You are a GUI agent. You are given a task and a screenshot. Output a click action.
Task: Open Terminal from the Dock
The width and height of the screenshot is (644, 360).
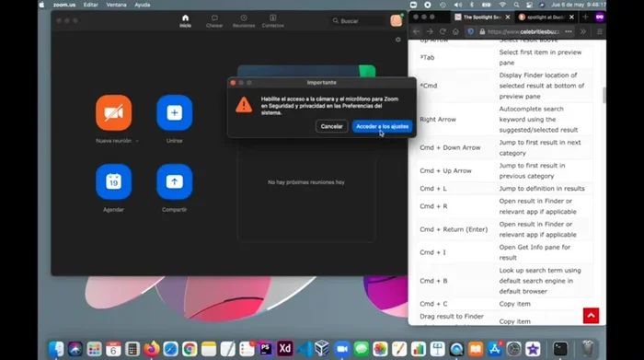560,349
